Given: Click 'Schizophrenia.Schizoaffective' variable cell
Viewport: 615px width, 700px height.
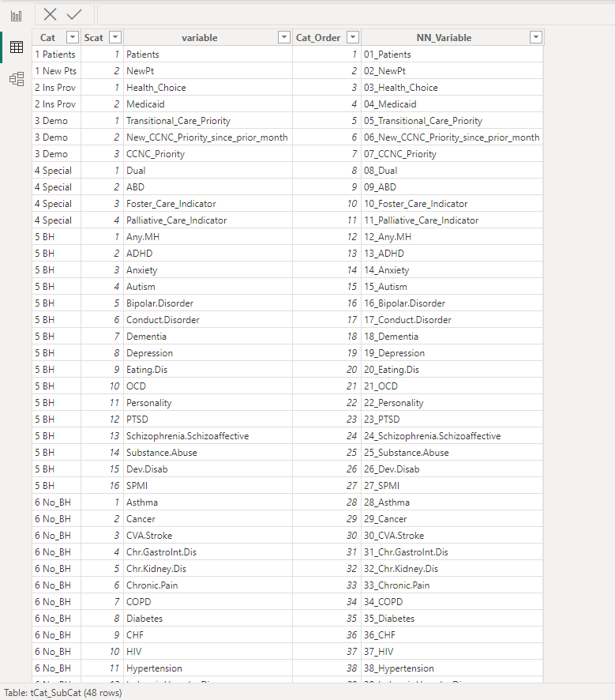Looking at the screenshot, I should (208, 435).
